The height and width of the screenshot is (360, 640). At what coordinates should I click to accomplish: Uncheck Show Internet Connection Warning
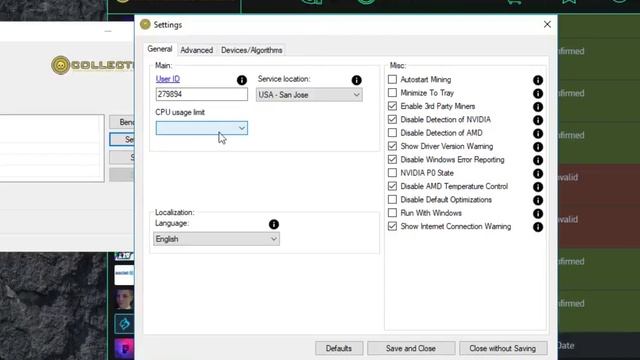pos(392,226)
